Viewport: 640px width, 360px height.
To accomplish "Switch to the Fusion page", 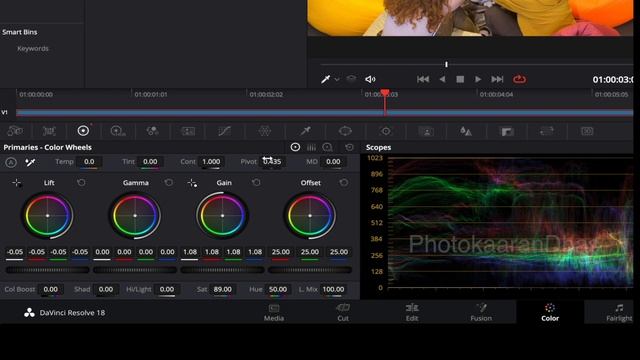I will [481, 313].
